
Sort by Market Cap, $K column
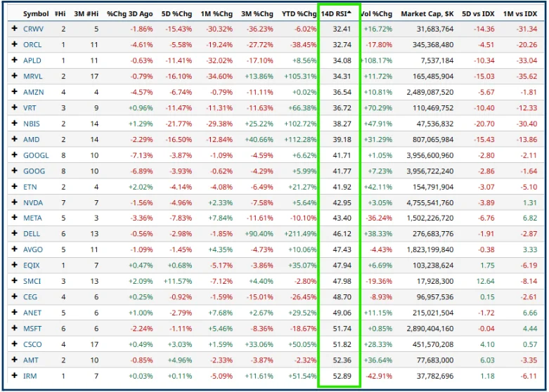tap(427, 14)
